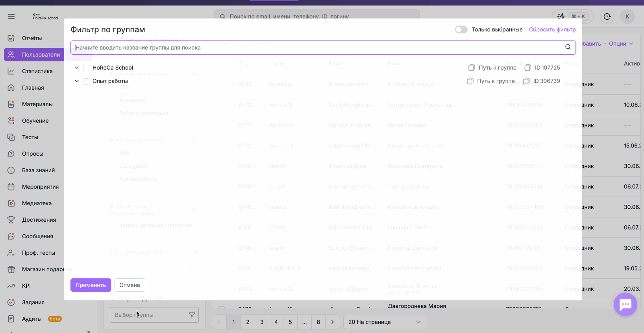Viewport: 644px width, 333px height.
Task: Open the 20 На странице dropdown
Action: click(x=385, y=322)
